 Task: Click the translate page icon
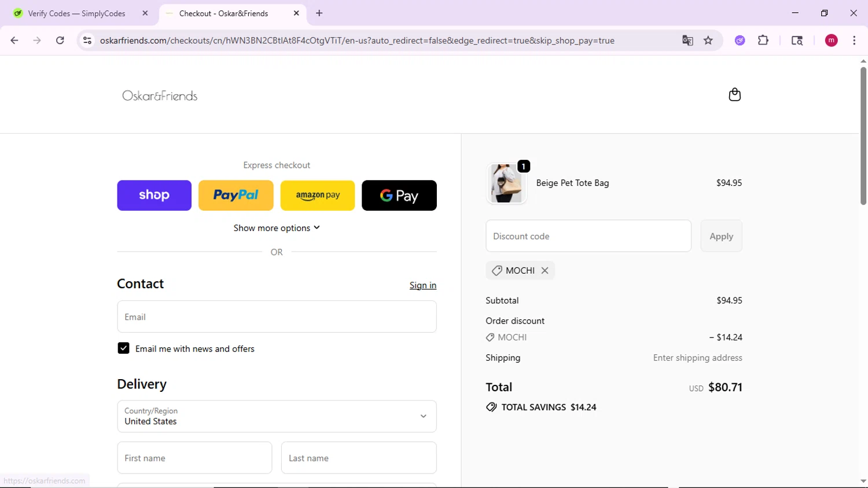pyautogui.click(x=687, y=41)
